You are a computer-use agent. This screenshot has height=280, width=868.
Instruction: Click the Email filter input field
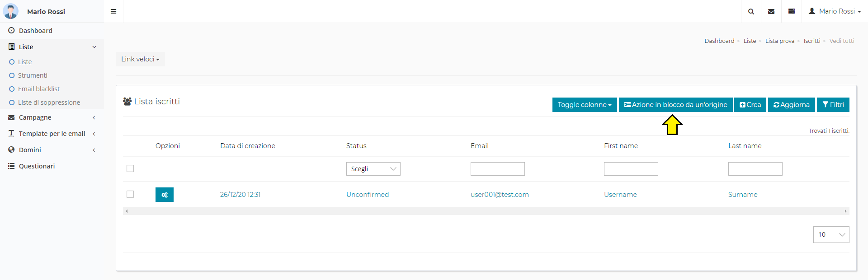(x=497, y=169)
